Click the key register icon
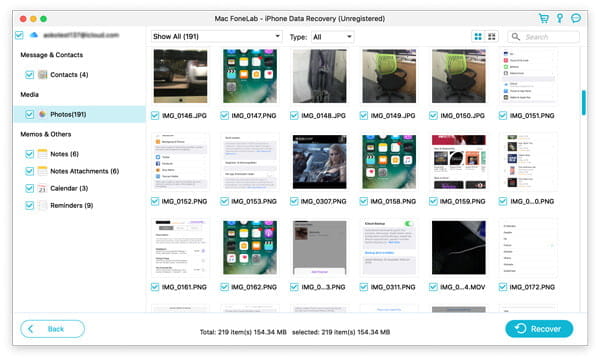Image resolution: width=600 pixels, height=360 pixels. click(x=560, y=18)
